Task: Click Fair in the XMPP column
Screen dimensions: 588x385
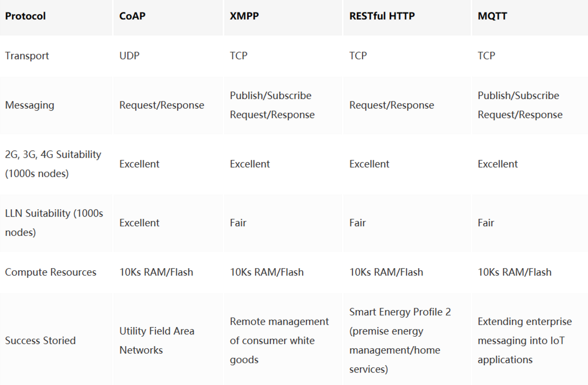Action: (x=238, y=223)
